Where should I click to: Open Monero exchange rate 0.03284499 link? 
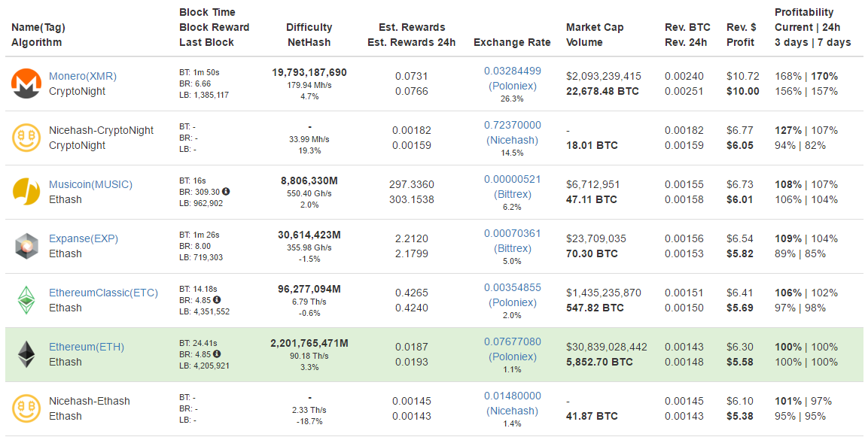[513, 71]
